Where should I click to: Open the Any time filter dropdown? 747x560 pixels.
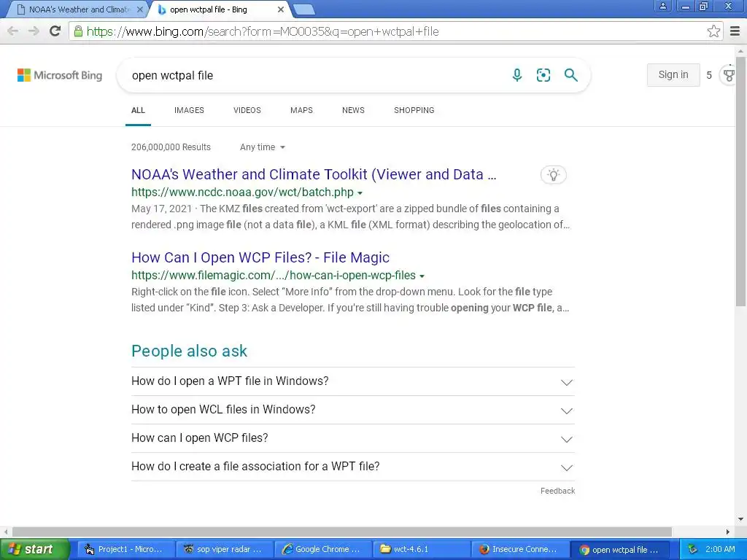[x=263, y=147]
